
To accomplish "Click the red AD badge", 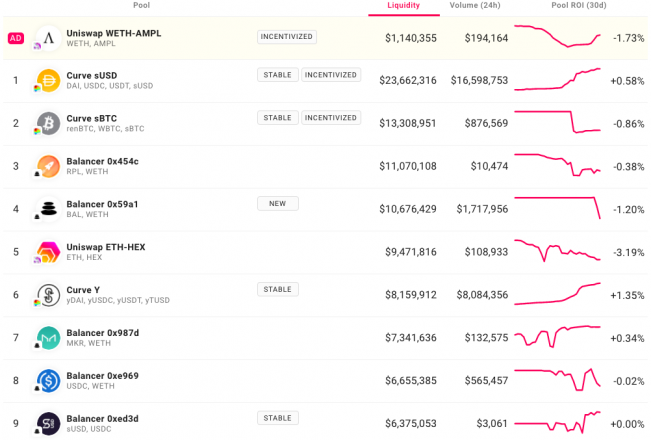I will pyautogui.click(x=16, y=38).
